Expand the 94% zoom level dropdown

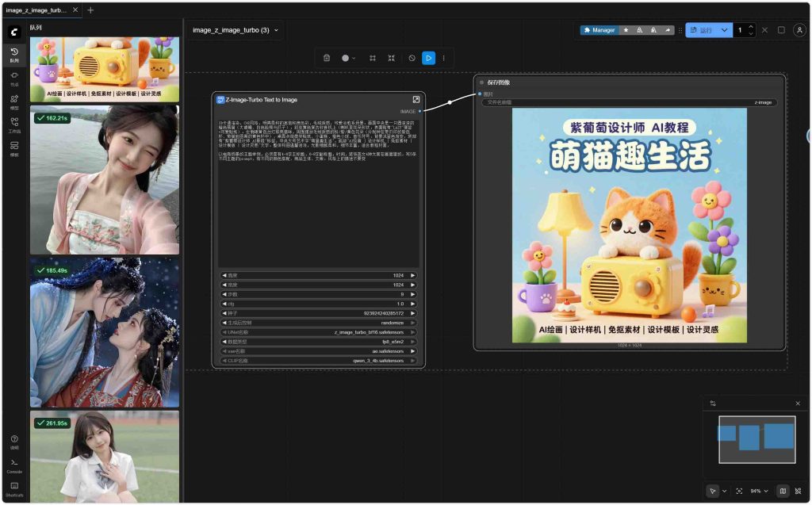point(760,492)
